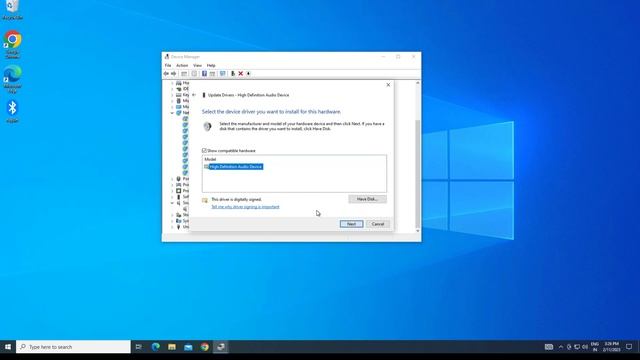Open the Mail app from the taskbar
640x360 pixels.
[x=188, y=347]
